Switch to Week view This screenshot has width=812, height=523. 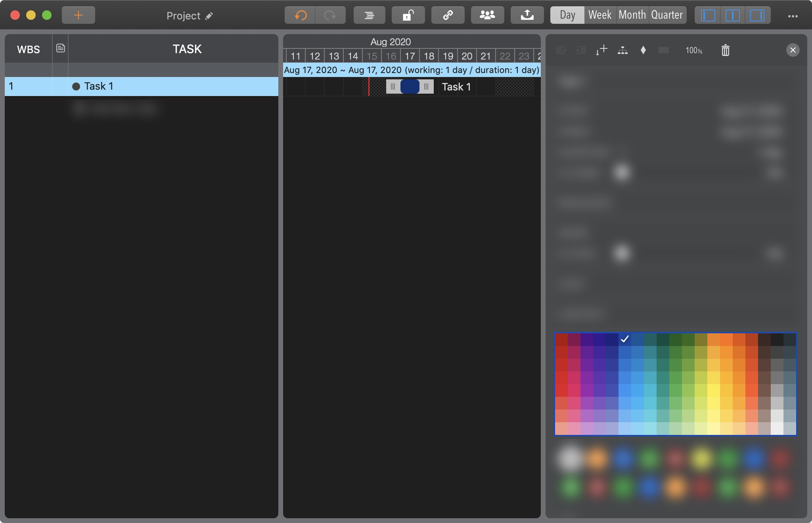(x=599, y=15)
